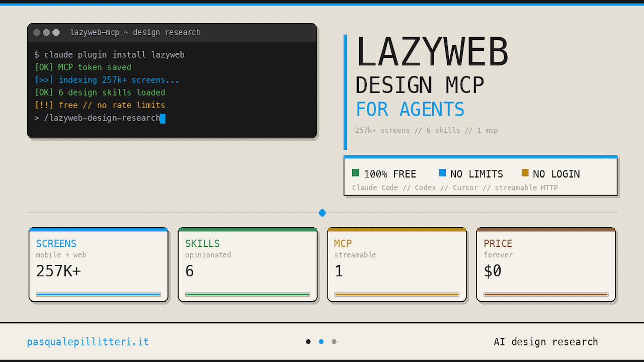
Task: Click the PRICE card title
Action: click(x=498, y=243)
